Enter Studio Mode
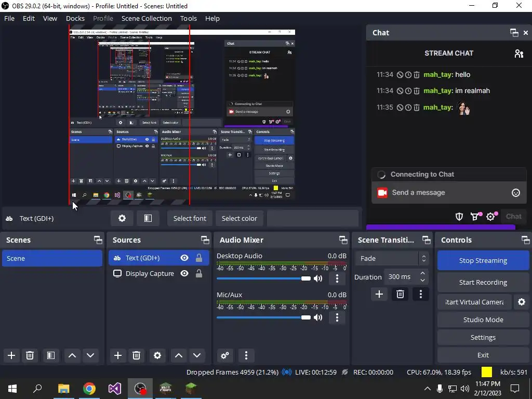 [483, 320]
